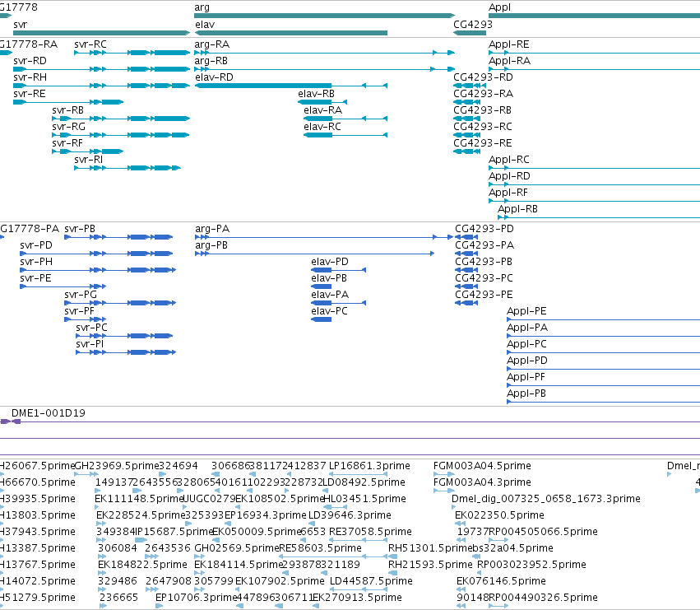Select the svr-RD transcript
700x610 pixels.
click(x=102, y=69)
